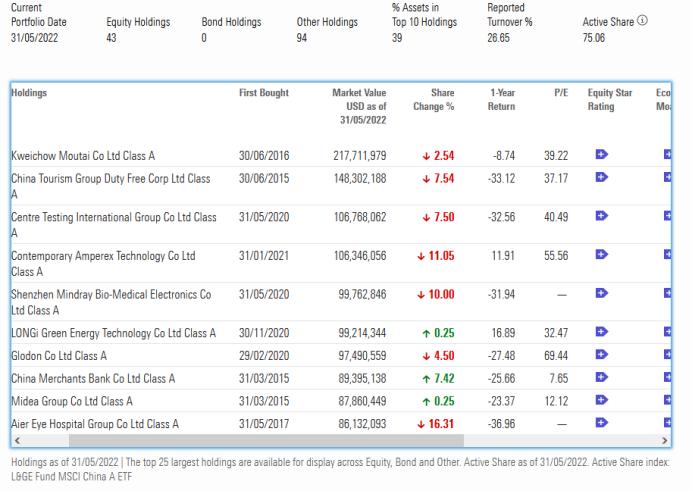This screenshot has width=693, height=492.
Task: Open Equity Star Rating for Centre Testing International
Action: point(602,216)
